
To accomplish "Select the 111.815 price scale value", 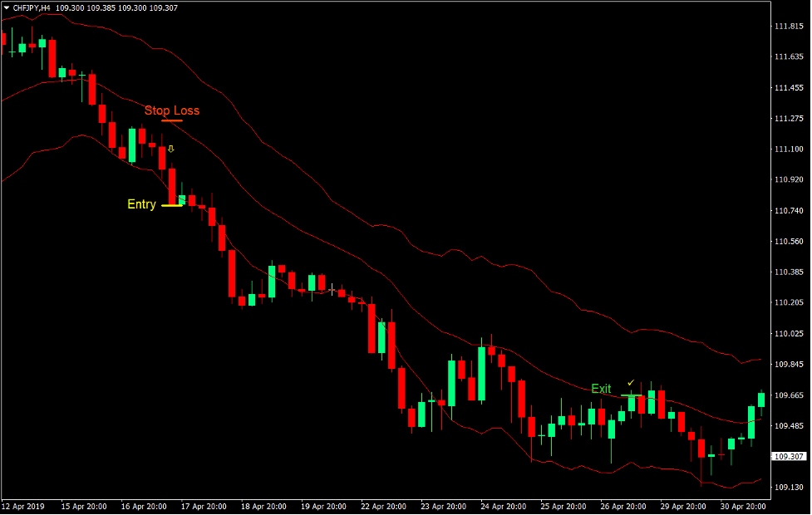I will point(788,26).
